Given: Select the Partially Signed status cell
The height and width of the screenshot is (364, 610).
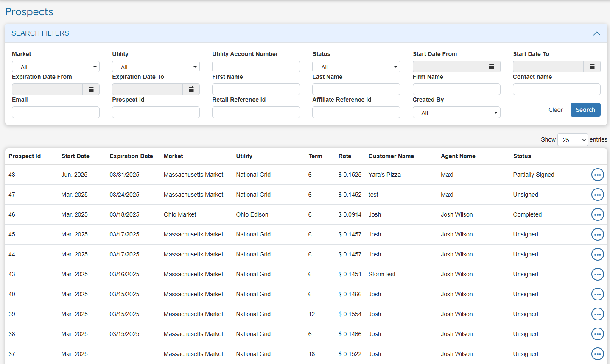Looking at the screenshot, I should coord(534,175).
